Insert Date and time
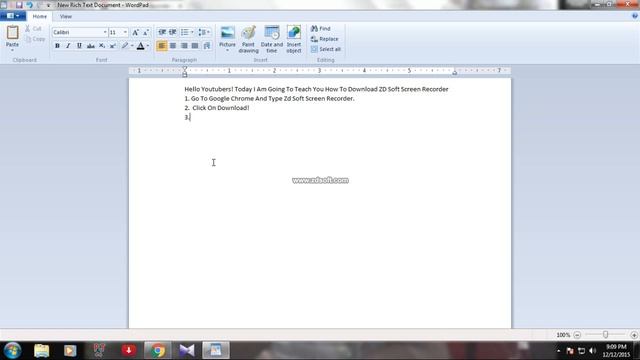The height and width of the screenshot is (360, 640). pos(271,39)
